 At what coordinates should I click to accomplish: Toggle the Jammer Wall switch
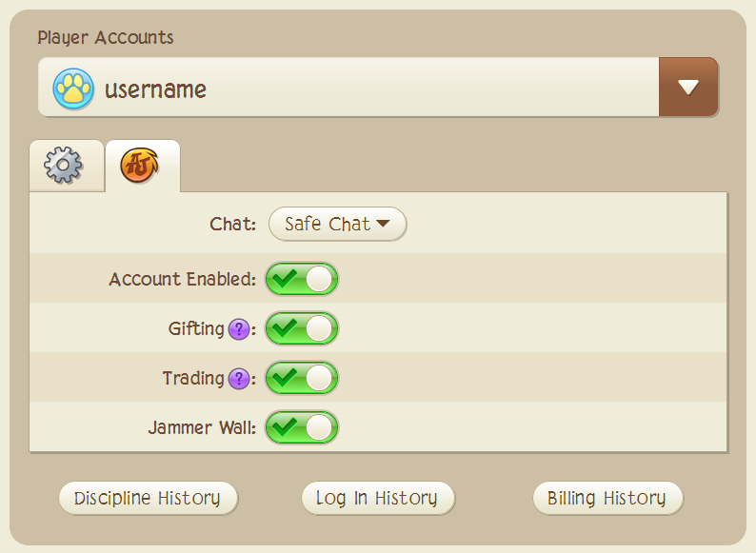click(x=302, y=427)
